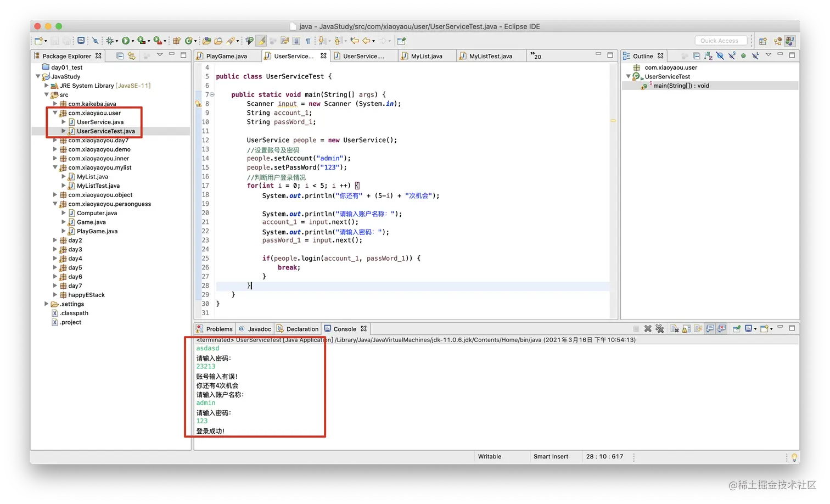Image resolution: width=830 pixels, height=504 pixels.
Task: Select main(String[]) method in Outline
Action: tap(681, 86)
